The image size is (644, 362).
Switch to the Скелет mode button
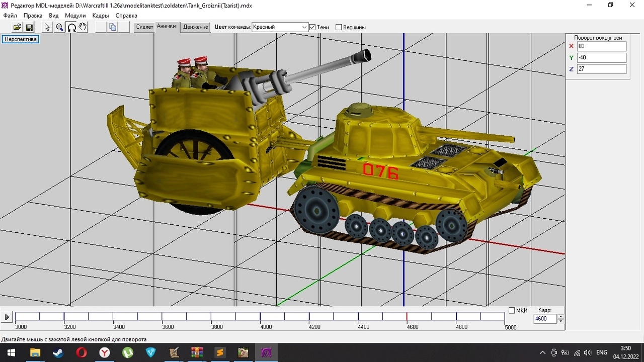coord(144,27)
